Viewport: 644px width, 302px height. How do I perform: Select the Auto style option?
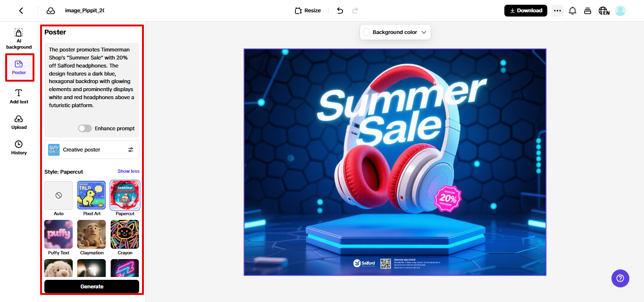click(x=59, y=195)
